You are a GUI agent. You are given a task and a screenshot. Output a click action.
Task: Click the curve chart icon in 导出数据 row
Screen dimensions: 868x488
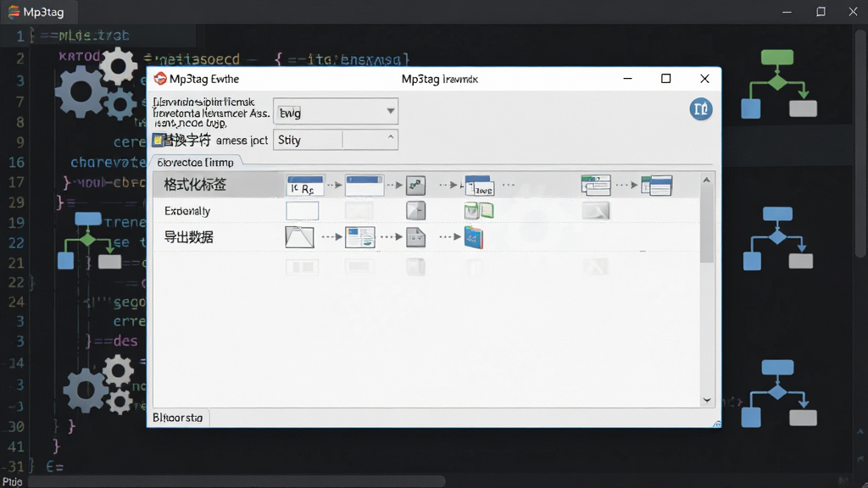tap(299, 237)
